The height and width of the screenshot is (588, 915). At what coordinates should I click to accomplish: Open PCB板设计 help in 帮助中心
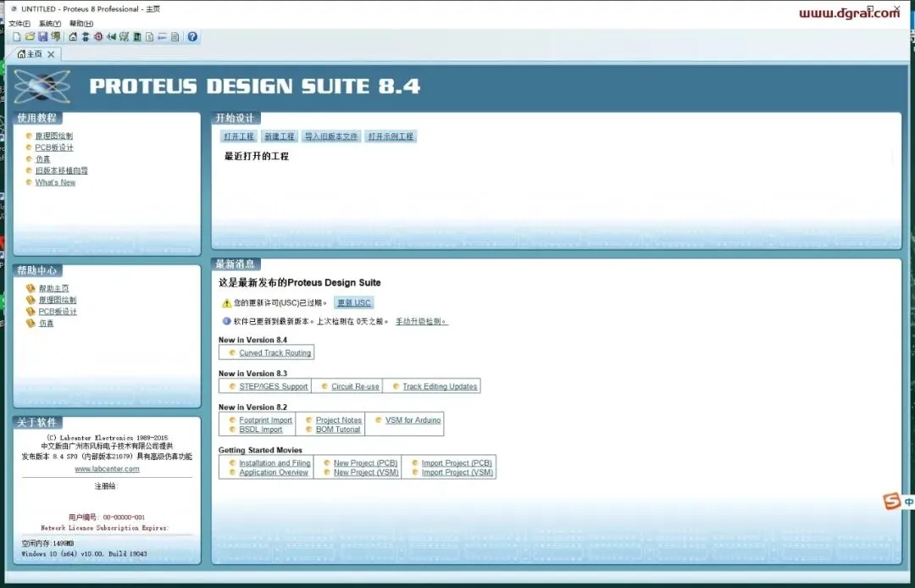(58, 312)
